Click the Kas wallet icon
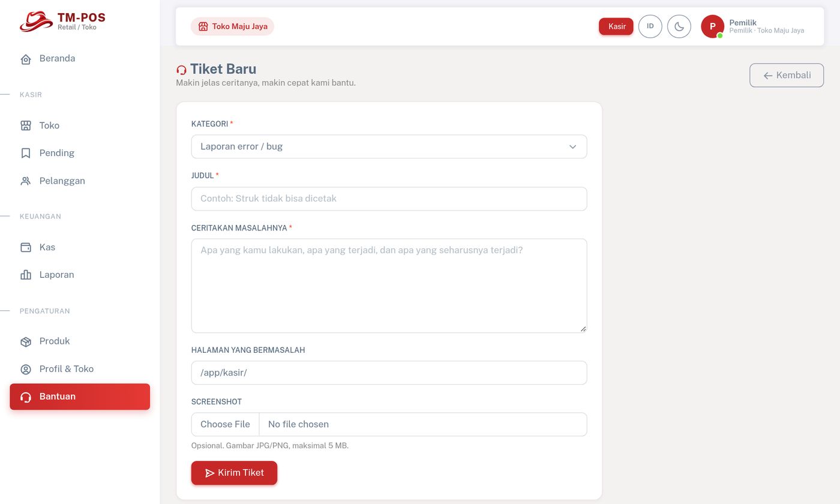This screenshot has height=504, width=840. tap(26, 247)
